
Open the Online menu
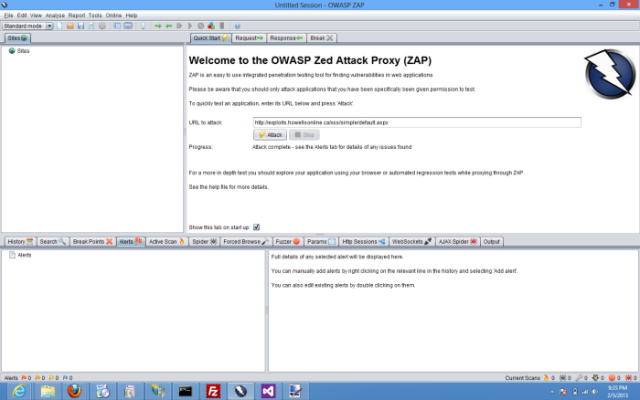click(113, 15)
